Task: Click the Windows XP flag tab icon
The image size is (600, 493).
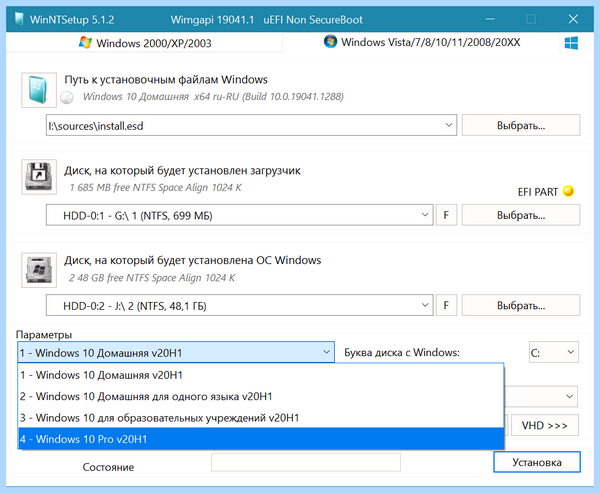Action: [85, 42]
